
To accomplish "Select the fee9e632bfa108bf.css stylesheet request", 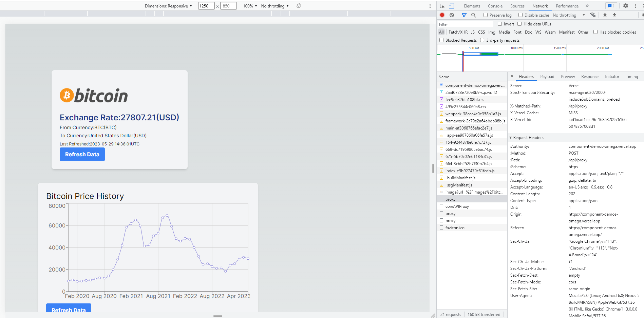I will [x=472, y=99].
